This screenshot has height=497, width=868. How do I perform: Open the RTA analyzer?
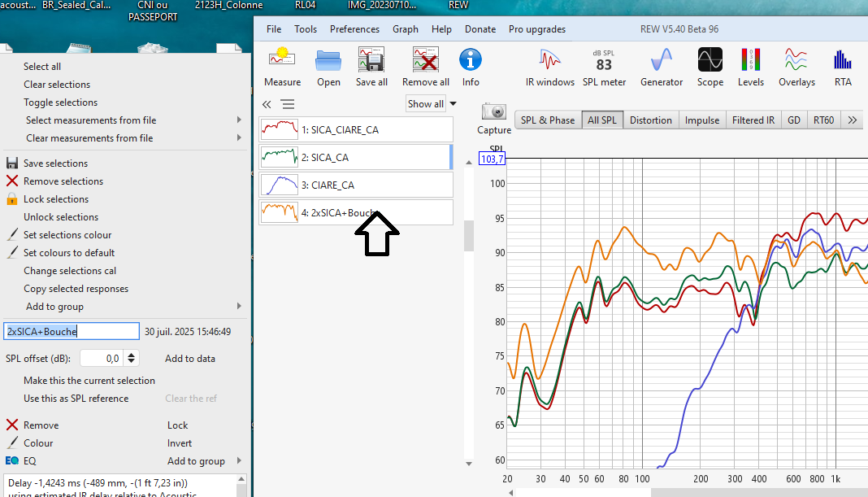pyautogui.click(x=842, y=67)
